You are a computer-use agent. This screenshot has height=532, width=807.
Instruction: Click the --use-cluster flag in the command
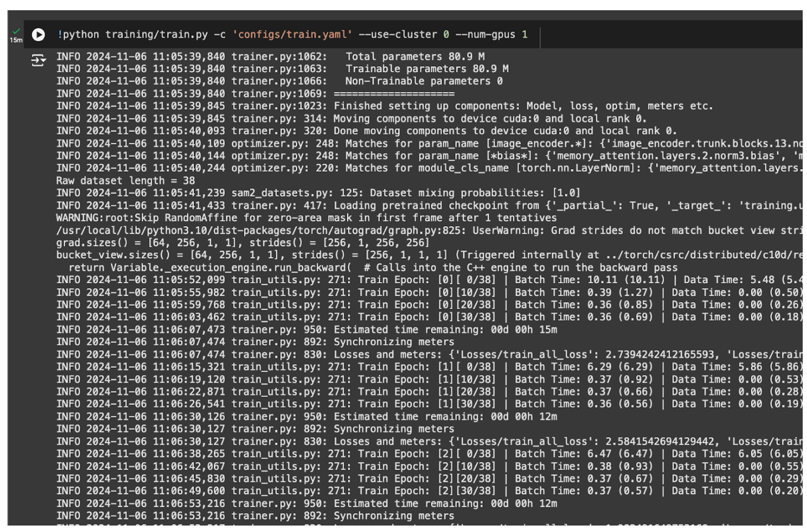coord(398,34)
